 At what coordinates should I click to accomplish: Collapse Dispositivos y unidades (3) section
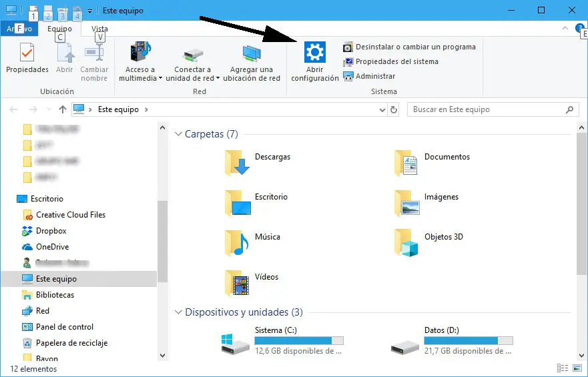point(178,312)
